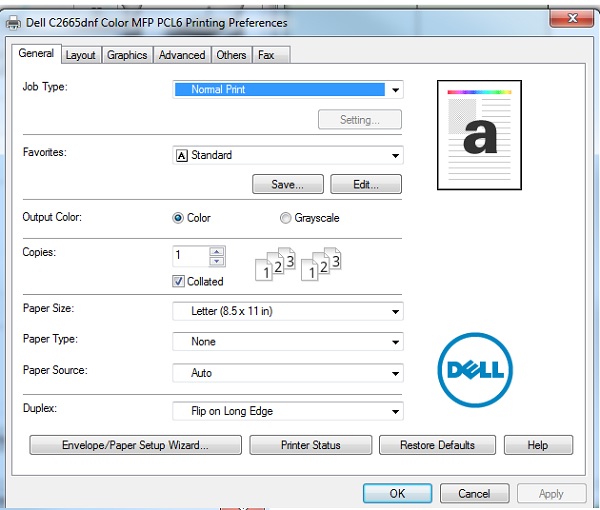The height and width of the screenshot is (510, 600).
Task: Open the Favorites dropdown
Action: click(x=288, y=155)
